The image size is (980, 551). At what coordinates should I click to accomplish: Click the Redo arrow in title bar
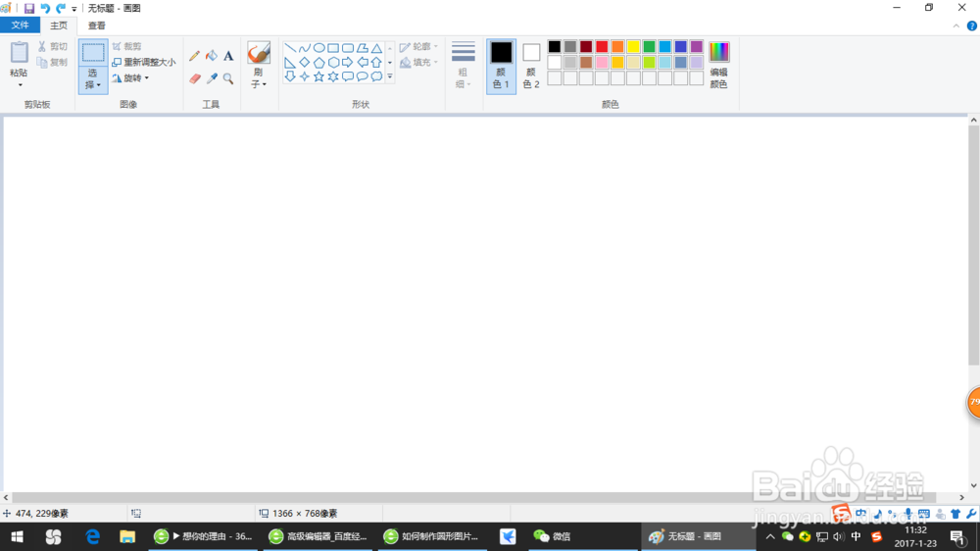tap(61, 8)
